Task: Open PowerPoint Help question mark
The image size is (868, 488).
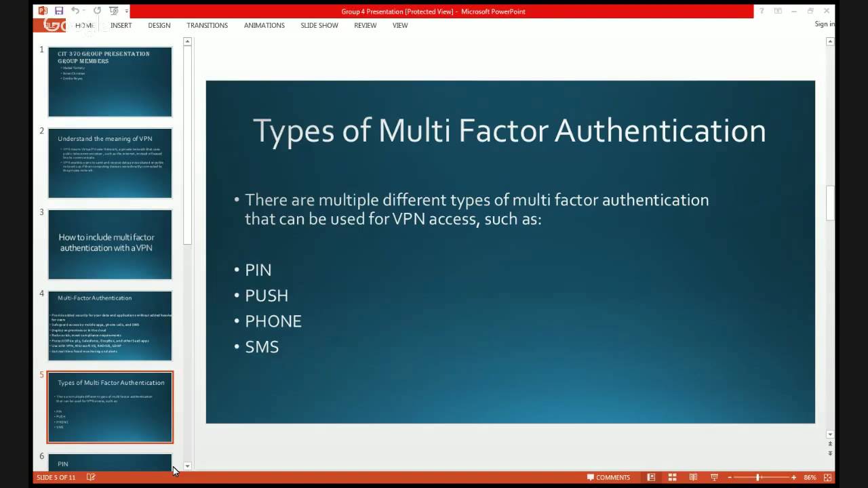Action: 762,11
